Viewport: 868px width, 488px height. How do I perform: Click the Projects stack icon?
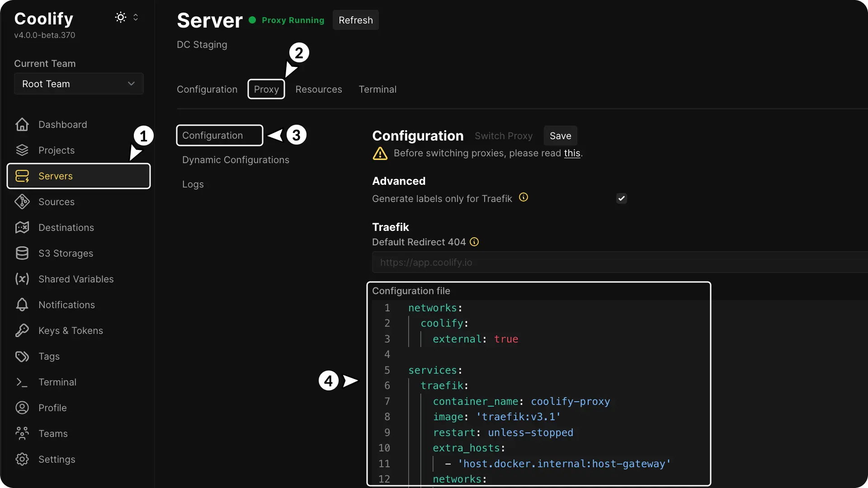22,150
